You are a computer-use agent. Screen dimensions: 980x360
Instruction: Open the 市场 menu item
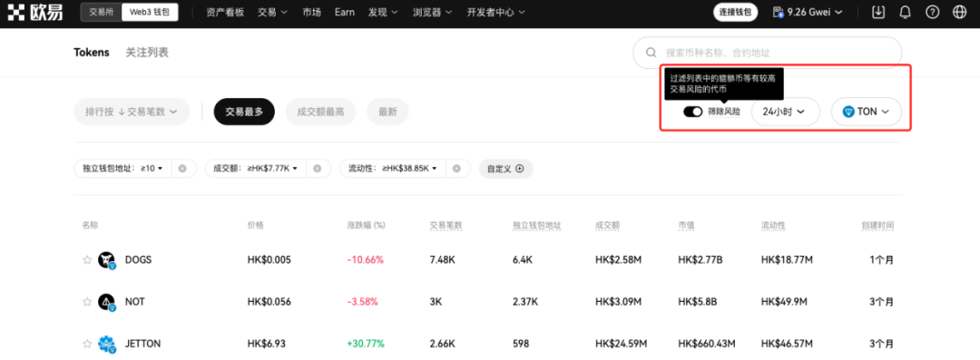coord(311,12)
